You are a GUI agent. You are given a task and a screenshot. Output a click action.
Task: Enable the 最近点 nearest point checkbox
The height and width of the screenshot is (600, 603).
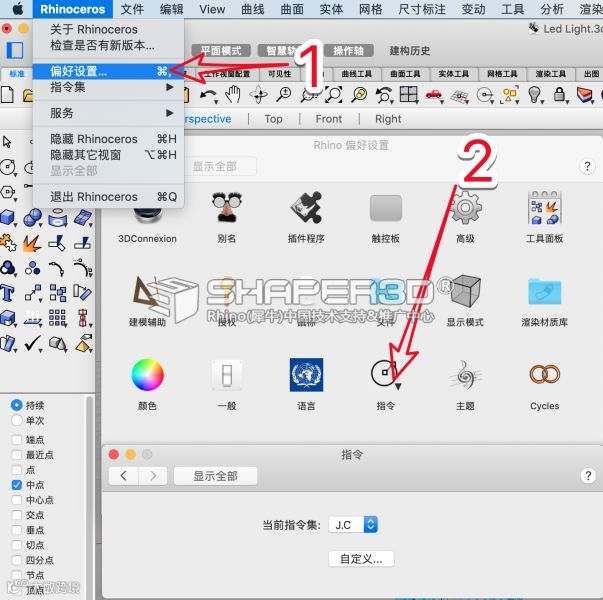17,455
